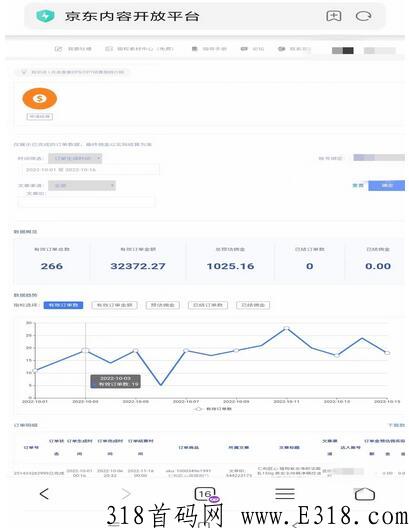
Task: Select the 已结订单数 metric tab
Action: [208, 305]
